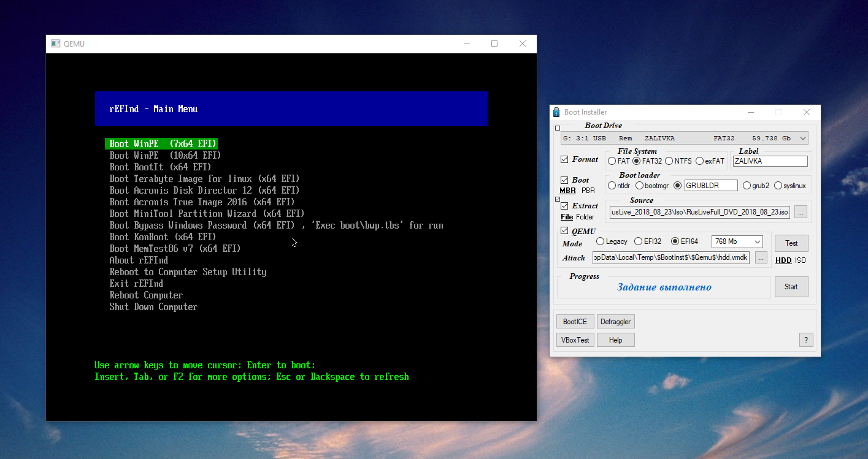Click the Attach hdd.vmdk path field

[x=671, y=258]
